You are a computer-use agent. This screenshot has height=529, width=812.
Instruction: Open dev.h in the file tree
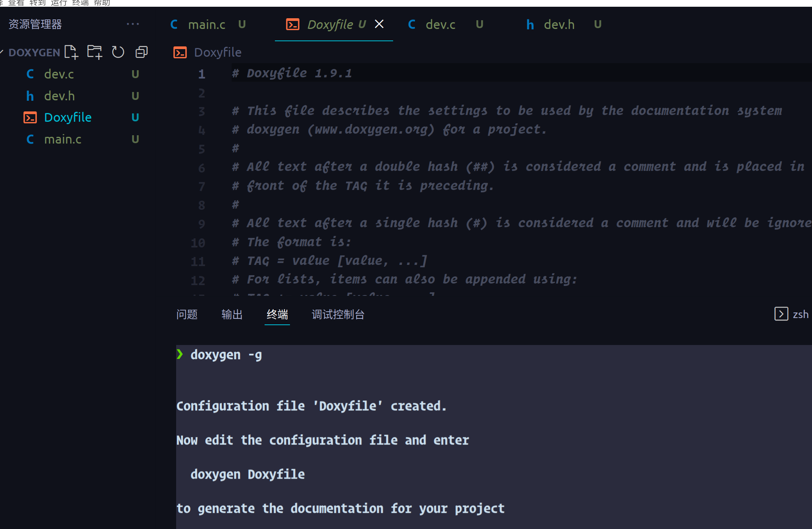[x=60, y=96]
